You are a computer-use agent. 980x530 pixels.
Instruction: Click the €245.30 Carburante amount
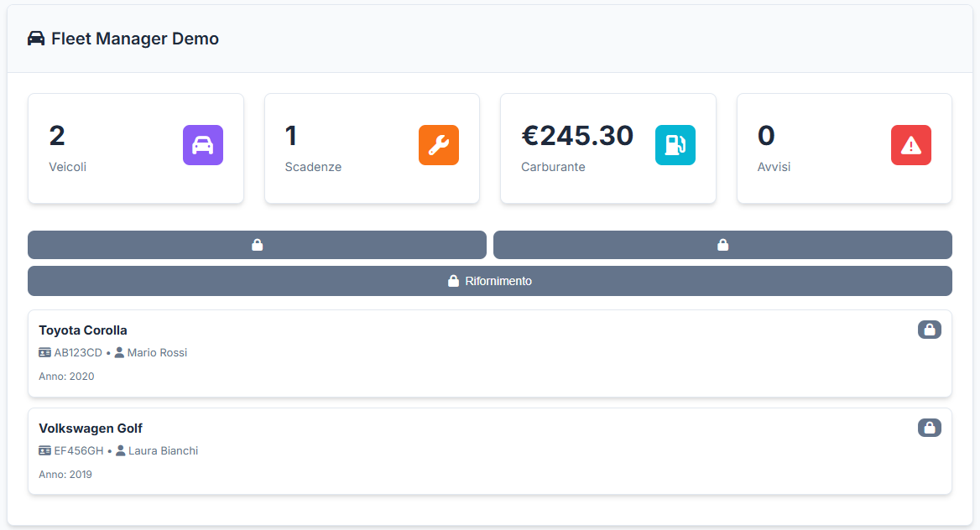tap(577, 136)
